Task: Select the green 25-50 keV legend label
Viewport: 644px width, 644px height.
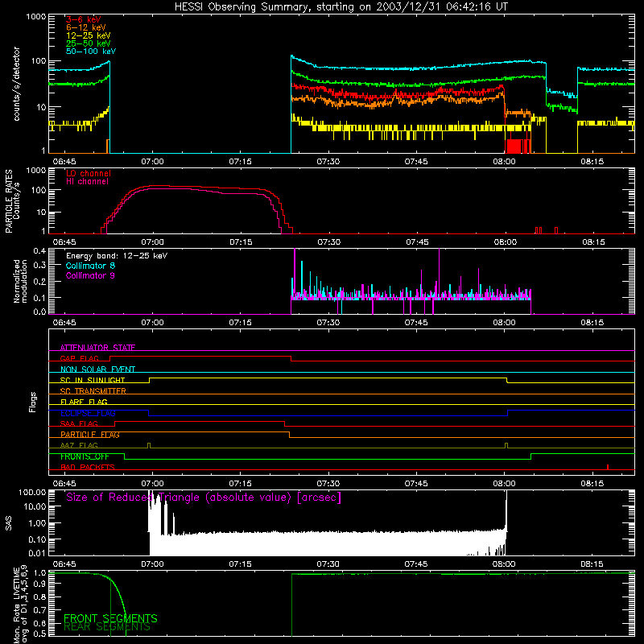Action: pyautogui.click(x=89, y=43)
